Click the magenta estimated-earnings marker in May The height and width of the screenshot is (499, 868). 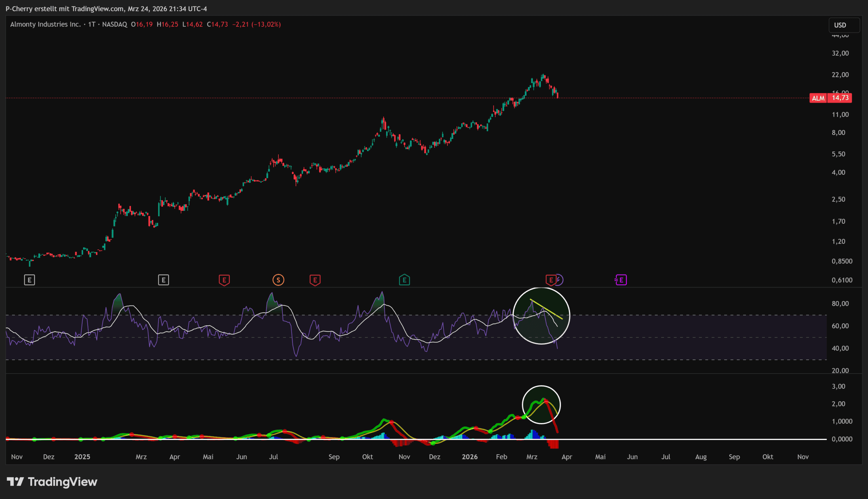(621, 280)
